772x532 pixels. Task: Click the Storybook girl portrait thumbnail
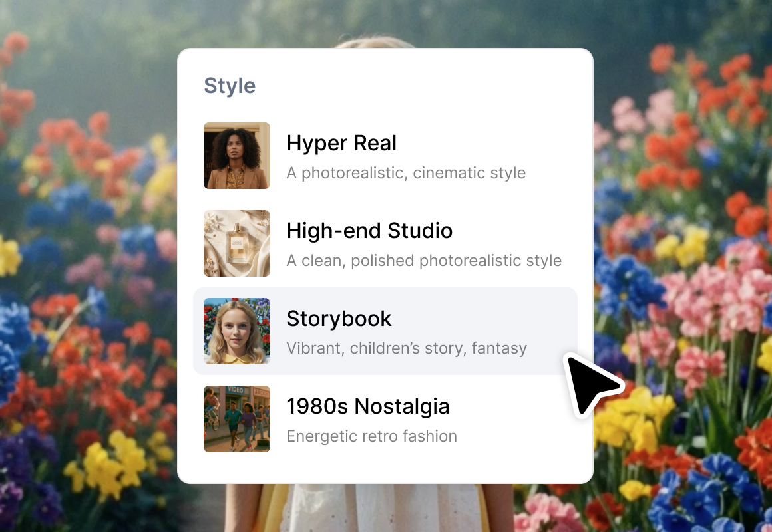(236, 331)
